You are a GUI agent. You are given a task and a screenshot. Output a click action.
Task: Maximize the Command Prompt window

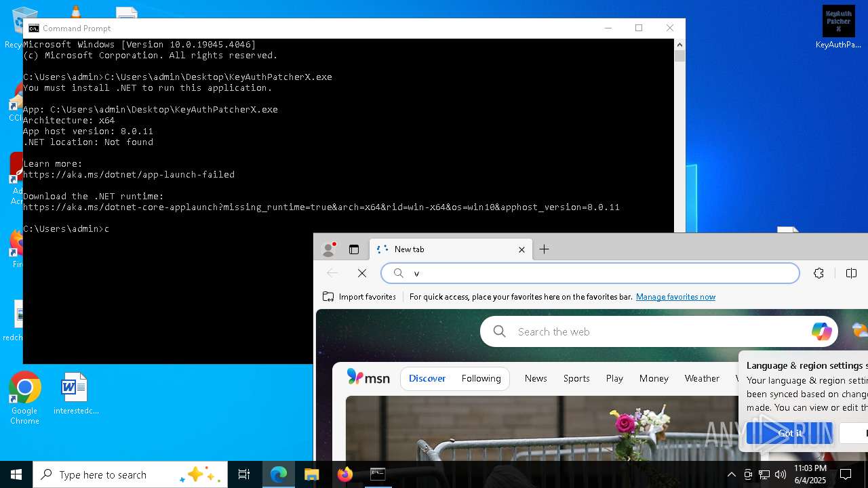pyautogui.click(x=639, y=28)
